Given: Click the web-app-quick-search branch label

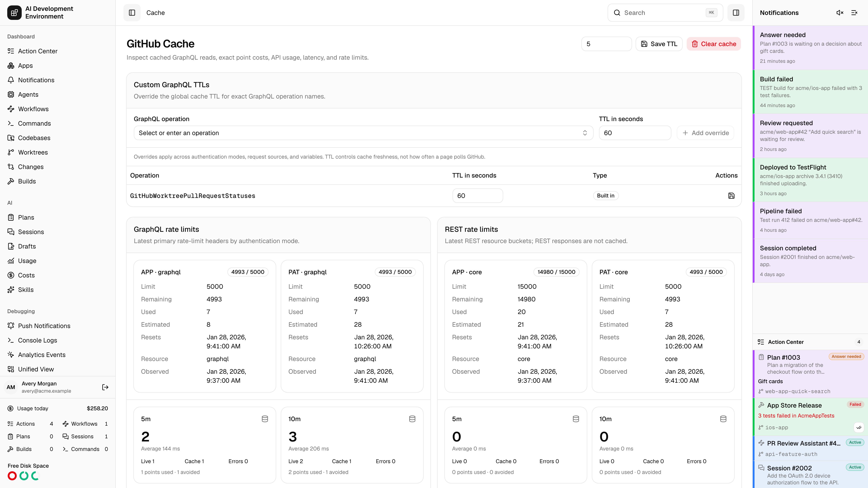Looking at the screenshot, I should [x=797, y=391].
